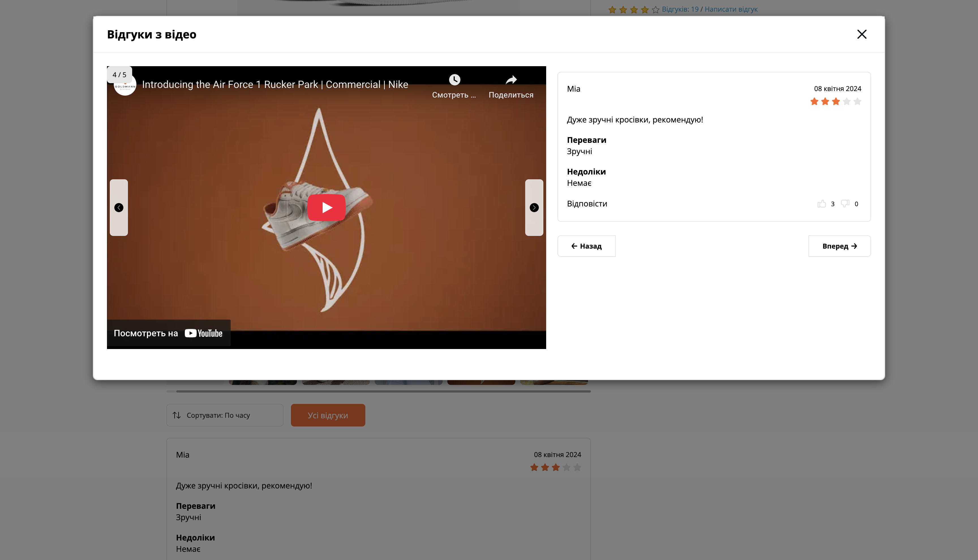Open the video on YouTube via the YouTube logo
The image size is (978, 560).
click(203, 333)
